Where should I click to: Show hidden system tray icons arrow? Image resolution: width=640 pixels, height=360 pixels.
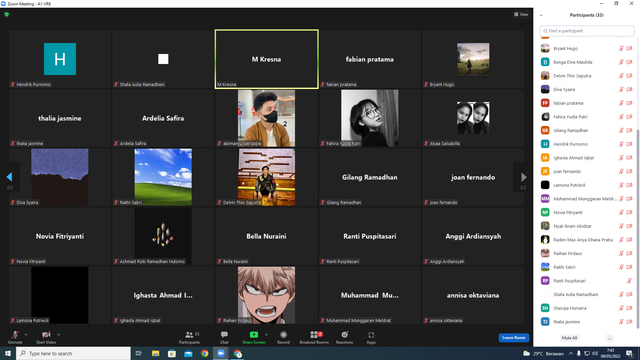coord(571,353)
